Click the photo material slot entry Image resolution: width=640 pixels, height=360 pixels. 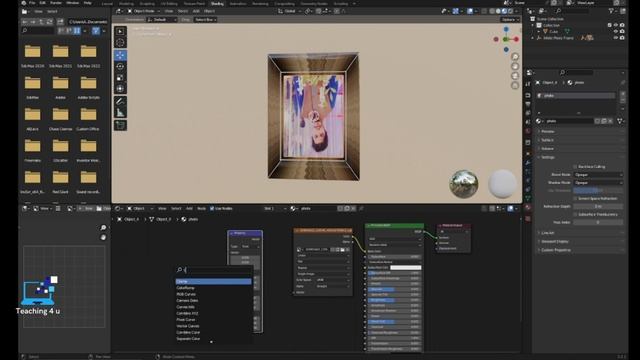pos(576,96)
